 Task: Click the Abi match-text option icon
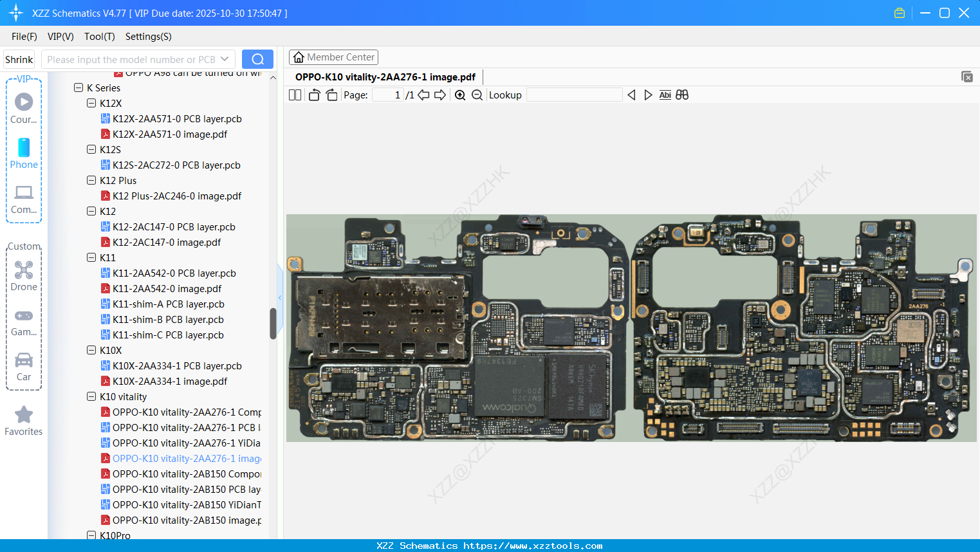[x=665, y=95]
